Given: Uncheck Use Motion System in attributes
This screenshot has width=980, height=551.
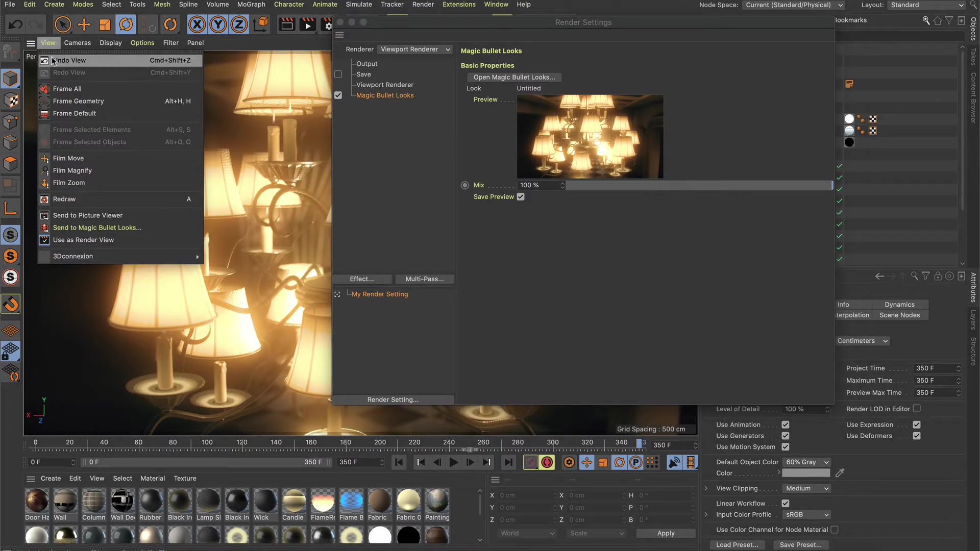Looking at the screenshot, I should tap(785, 447).
